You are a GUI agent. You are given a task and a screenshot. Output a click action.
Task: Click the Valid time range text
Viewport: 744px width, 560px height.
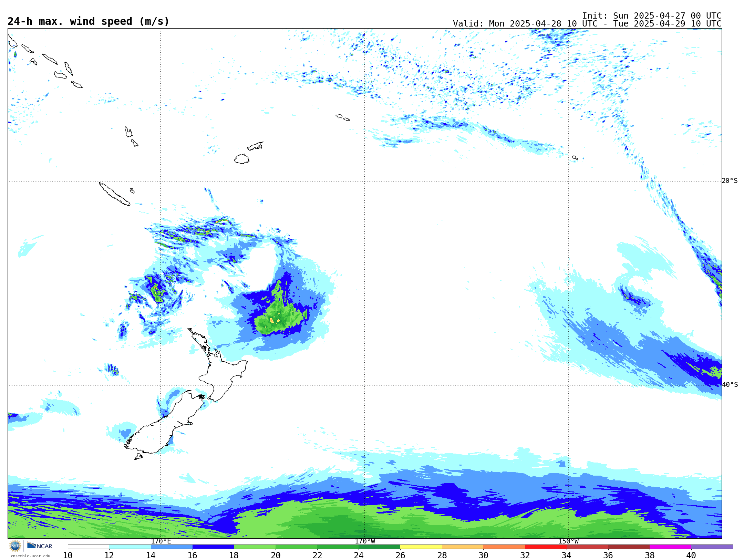click(587, 24)
